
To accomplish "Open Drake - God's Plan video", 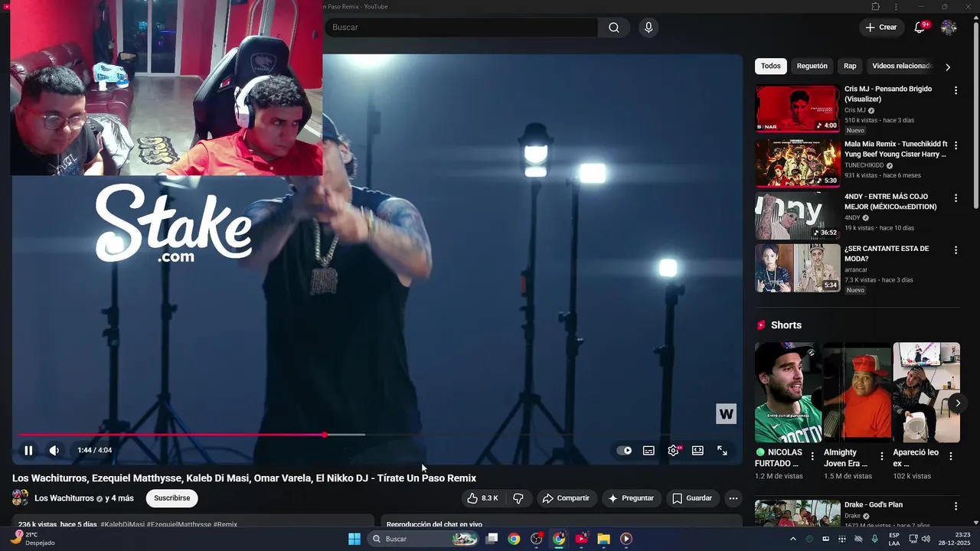I will [x=874, y=505].
